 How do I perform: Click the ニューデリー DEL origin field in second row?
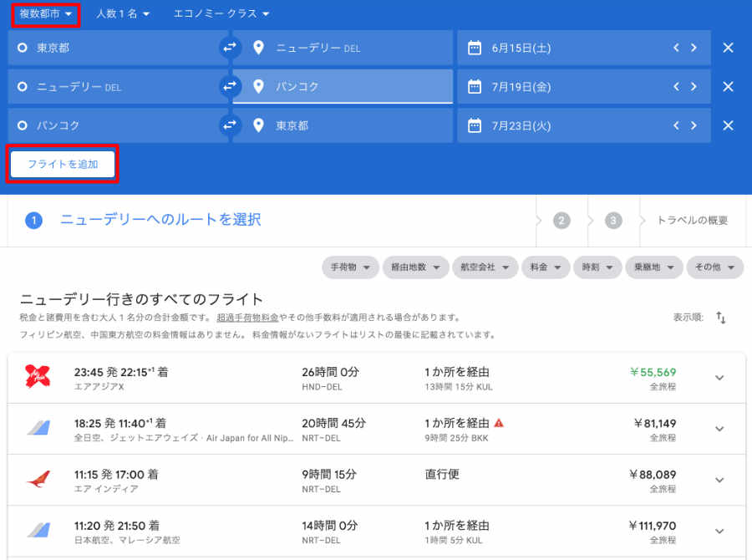coord(118,87)
